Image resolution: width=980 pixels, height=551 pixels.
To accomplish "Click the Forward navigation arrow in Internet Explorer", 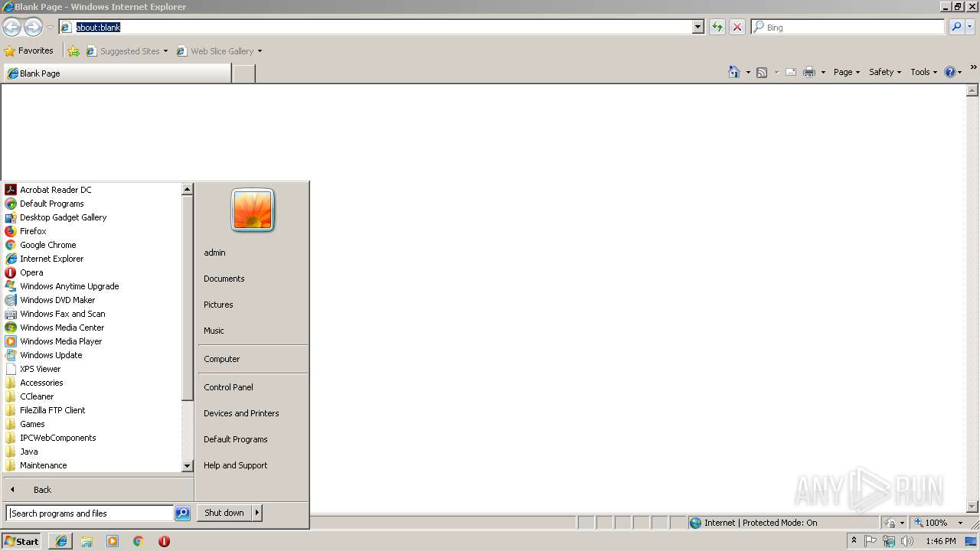I will pos(33,27).
